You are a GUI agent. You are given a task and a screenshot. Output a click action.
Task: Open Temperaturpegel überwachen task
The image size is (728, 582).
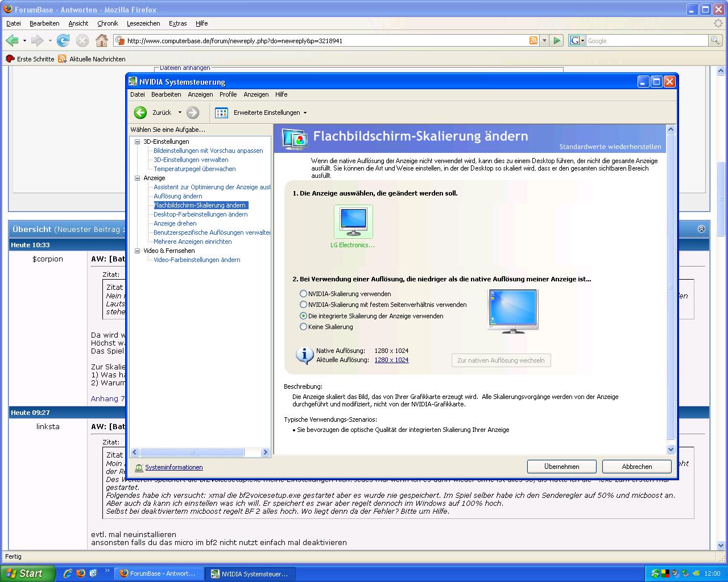pyautogui.click(x=195, y=169)
